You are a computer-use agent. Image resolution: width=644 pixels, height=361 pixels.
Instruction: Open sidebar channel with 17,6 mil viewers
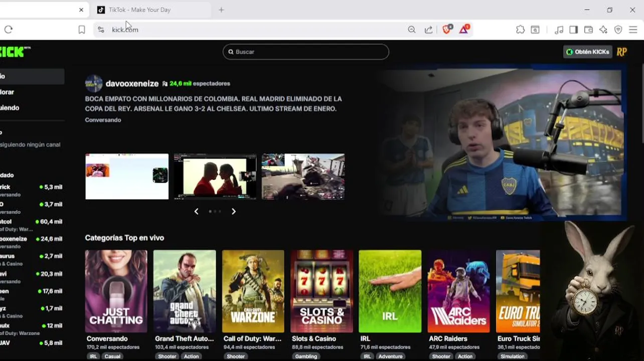32,294
